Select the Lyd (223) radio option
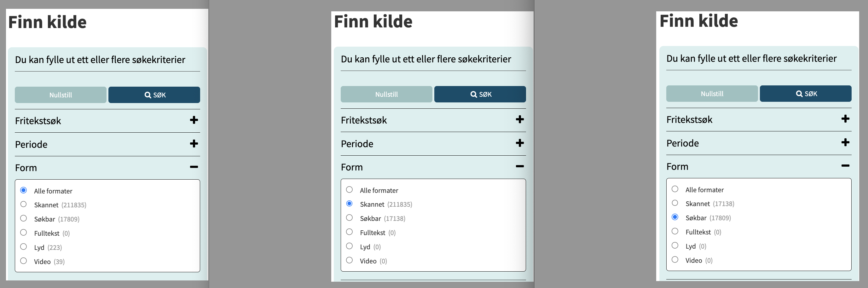Screen dimensions: 868x288 tap(24, 247)
